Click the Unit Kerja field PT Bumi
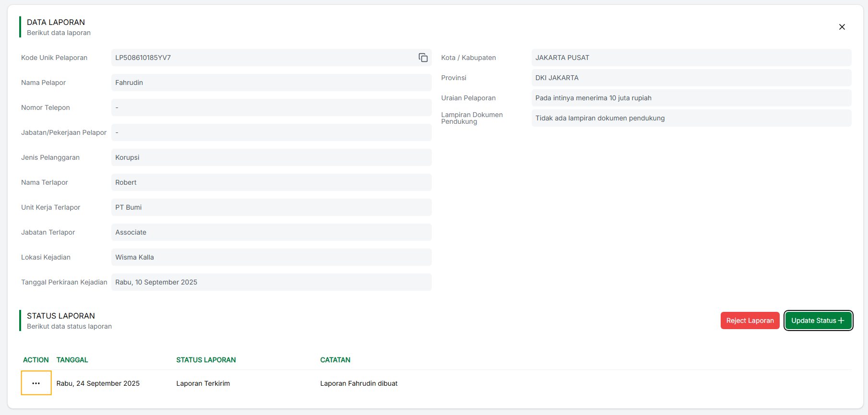The width and height of the screenshot is (868, 415). (271, 207)
